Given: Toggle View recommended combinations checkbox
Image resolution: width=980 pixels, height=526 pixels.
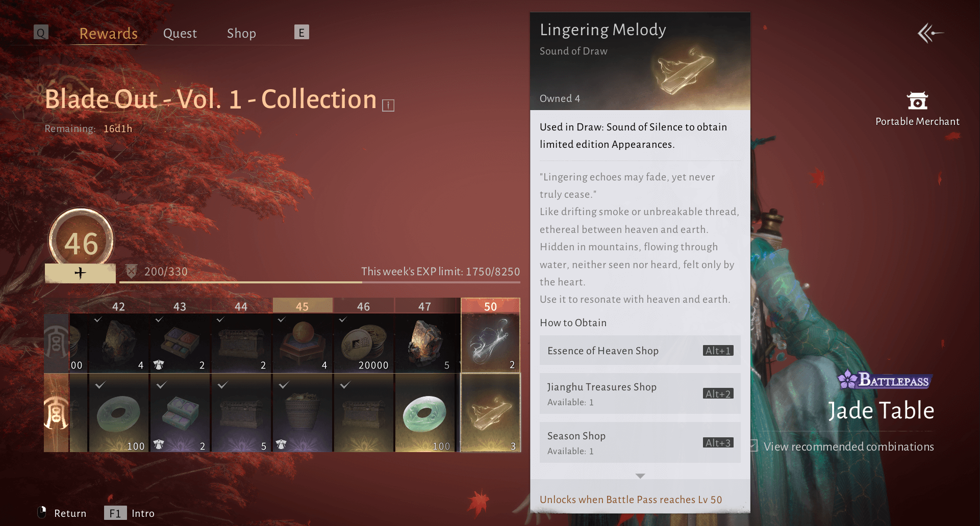Looking at the screenshot, I should (x=753, y=446).
